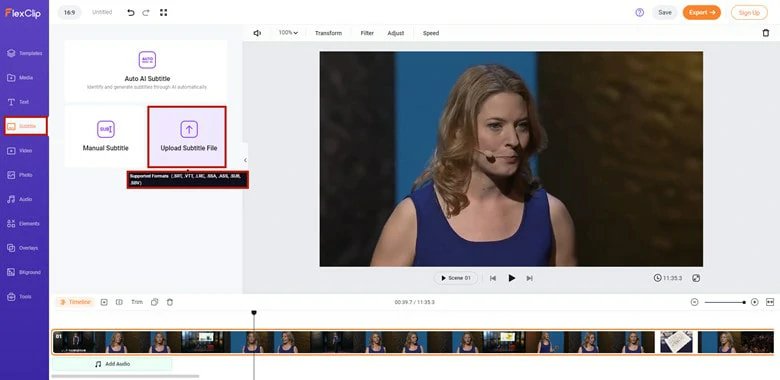Open the Elements sidebar panel
This screenshot has width=780, height=380.
[x=24, y=223]
